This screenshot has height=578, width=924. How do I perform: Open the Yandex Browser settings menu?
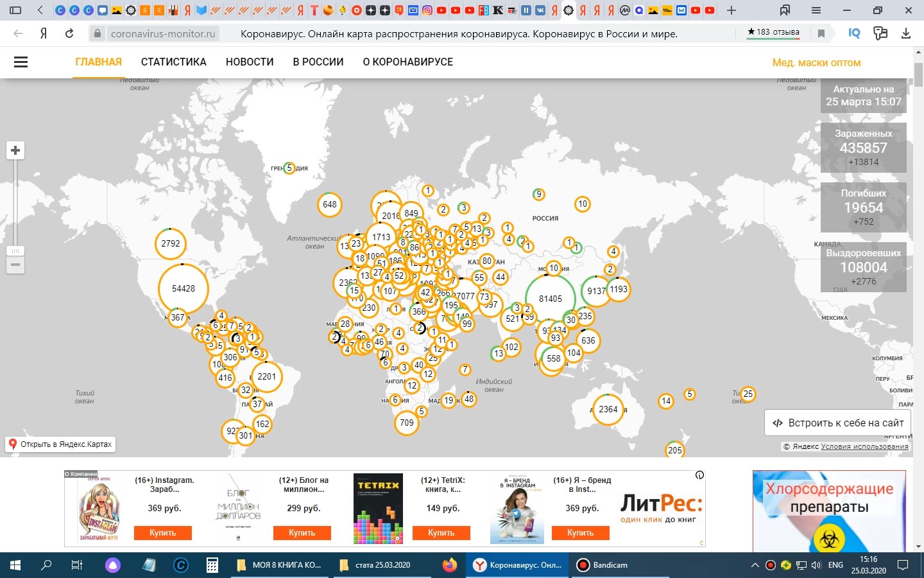pyautogui.click(x=816, y=10)
